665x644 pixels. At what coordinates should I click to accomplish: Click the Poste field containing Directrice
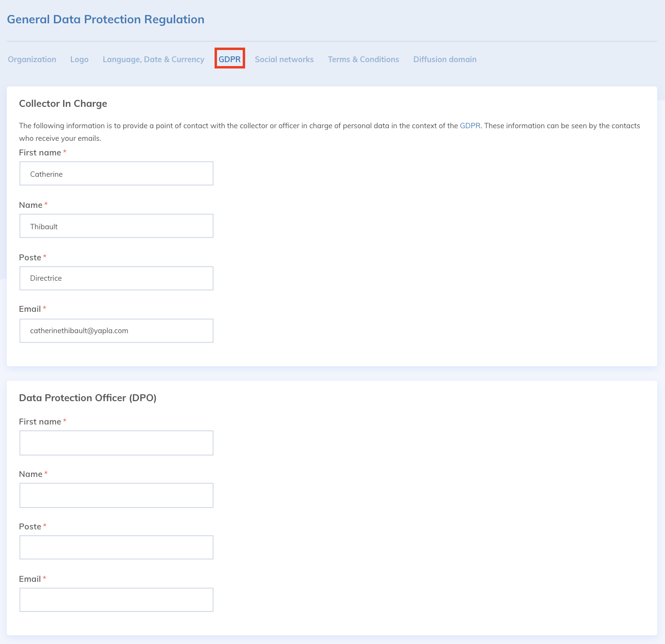(x=116, y=278)
